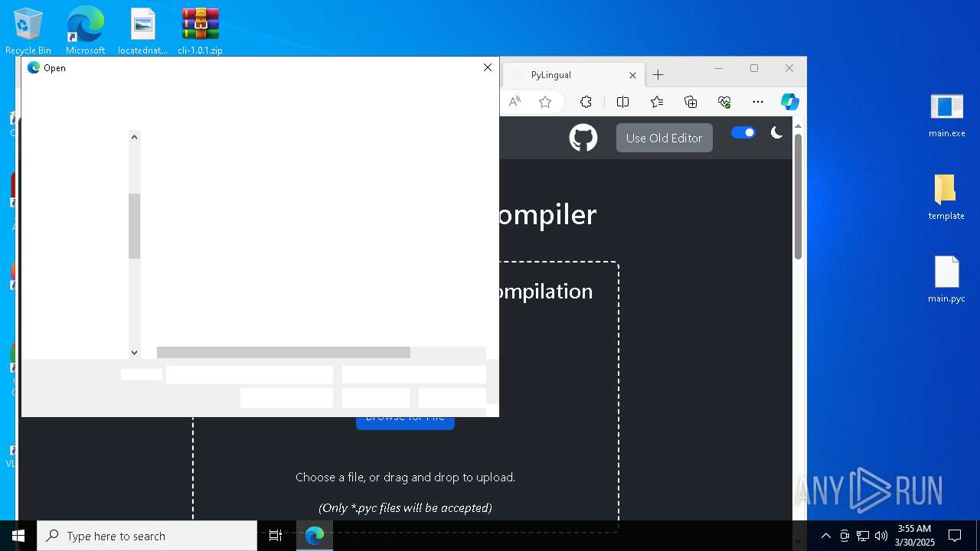The width and height of the screenshot is (980, 551).
Task: Open Edge Extensions puzzle icon
Action: pyautogui.click(x=586, y=102)
